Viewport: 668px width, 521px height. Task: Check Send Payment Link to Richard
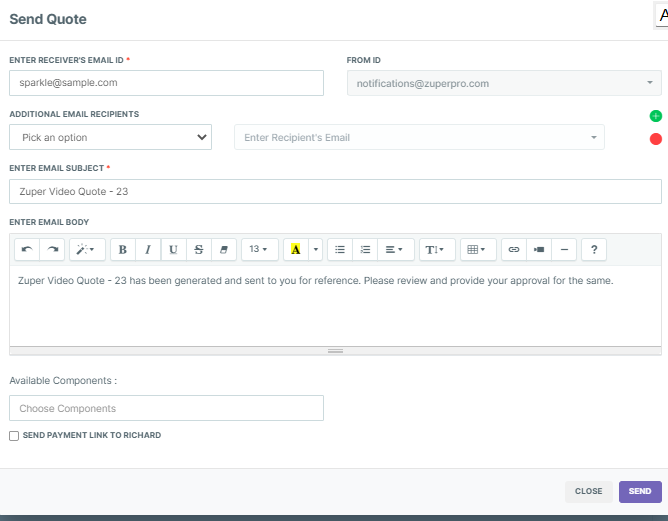click(x=14, y=436)
